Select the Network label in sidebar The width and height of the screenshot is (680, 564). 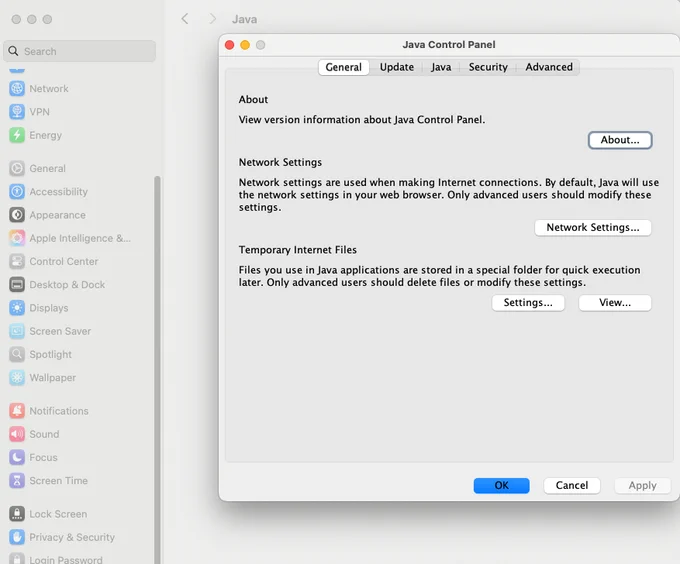[x=49, y=88]
